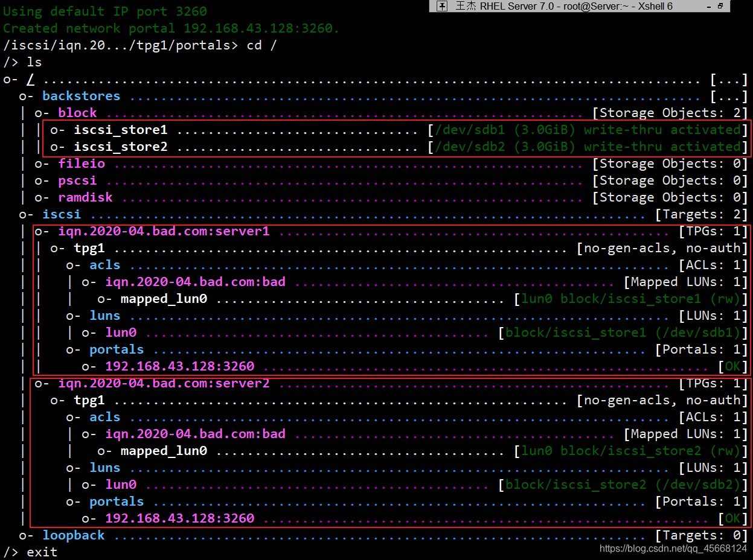
Task: Click '/dev/sdb2 (3.0GiB) write-thru activated' text
Action: click(588, 146)
